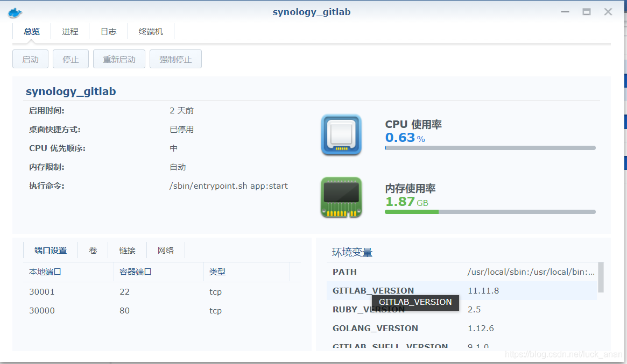Click the 启用时间 value 2 天前
Image resolution: width=627 pixels, height=364 pixels.
click(181, 111)
